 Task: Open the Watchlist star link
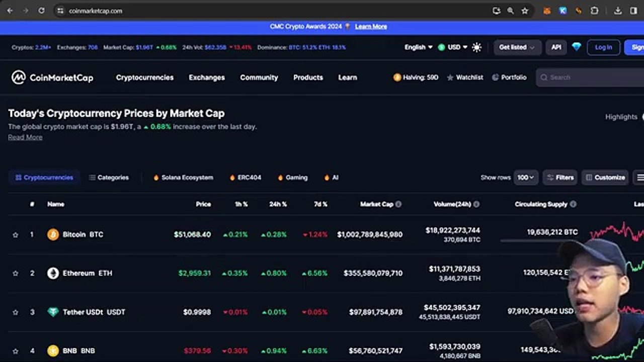[465, 77]
